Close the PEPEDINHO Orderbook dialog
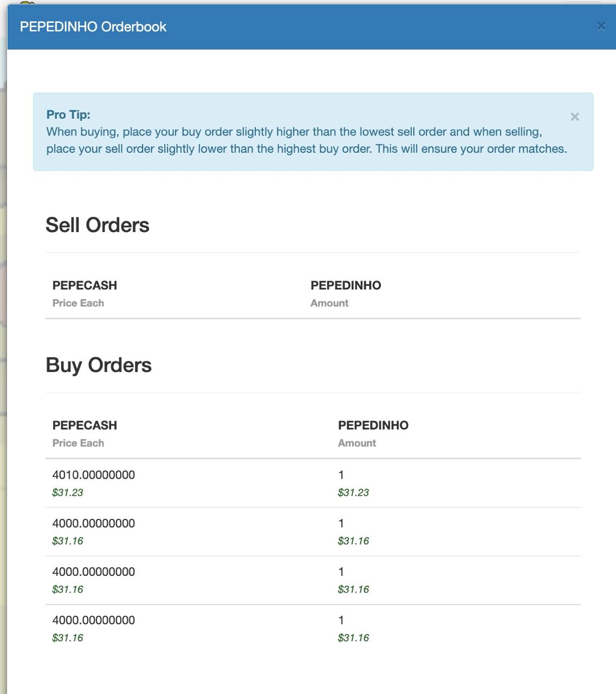Screen dimensions: 616x694 [601, 26]
